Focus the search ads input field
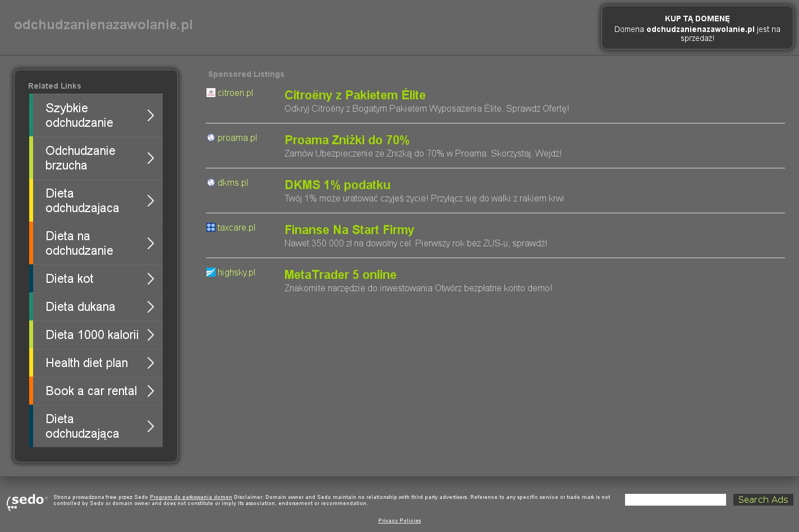 [676, 499]
